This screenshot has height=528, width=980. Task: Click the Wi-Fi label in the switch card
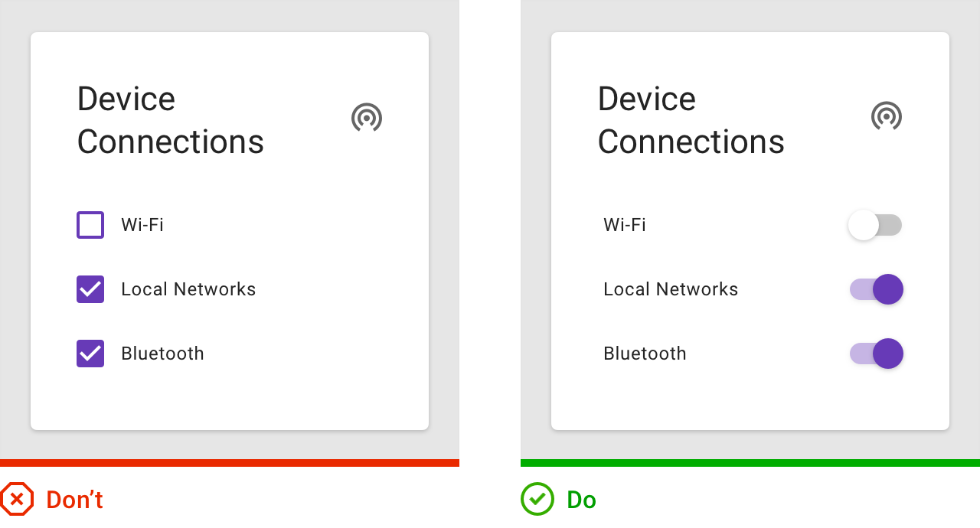click(x=625, y=225)
